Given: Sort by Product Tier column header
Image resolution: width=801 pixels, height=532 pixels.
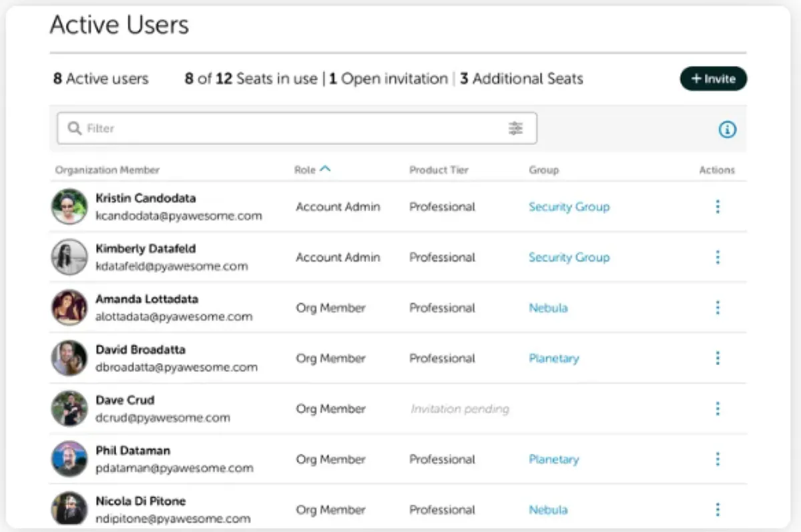Looking at the screenshot, I should pyautogui.click(x=439, y=170).
